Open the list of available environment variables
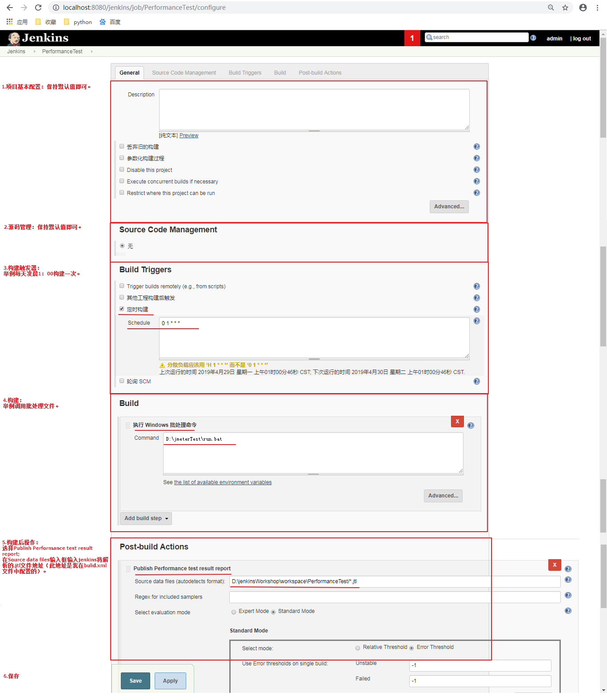 pos(223,482)
